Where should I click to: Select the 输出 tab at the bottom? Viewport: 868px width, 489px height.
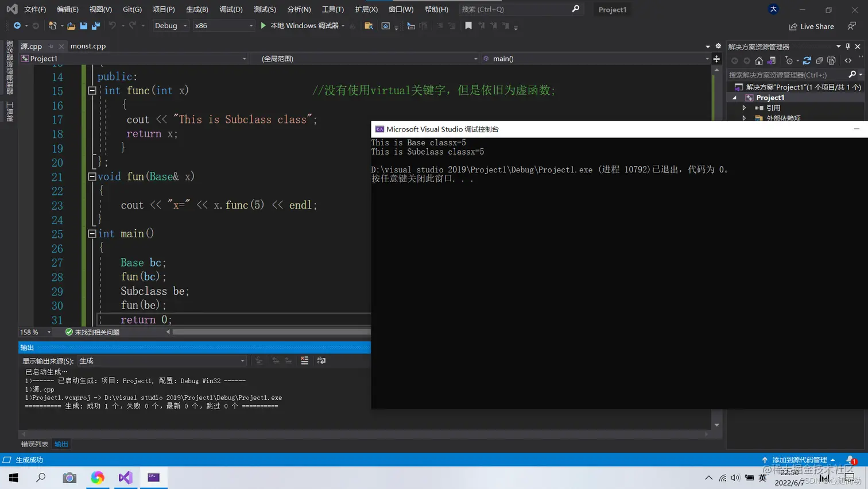click(x=61, y=444)
